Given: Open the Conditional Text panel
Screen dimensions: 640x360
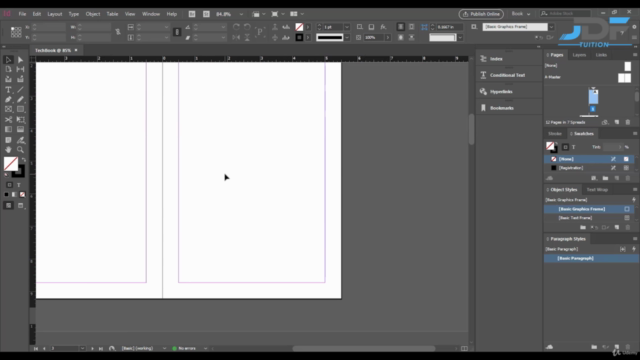Looking at the screenshot, I should pyautogui.click(x=507, y=75).
